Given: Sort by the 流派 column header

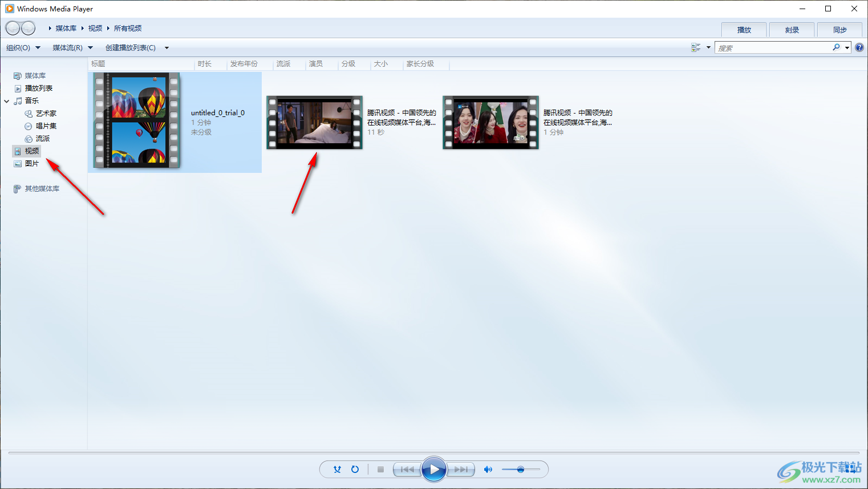Looking at the screenshot, I should click(283, 64).
